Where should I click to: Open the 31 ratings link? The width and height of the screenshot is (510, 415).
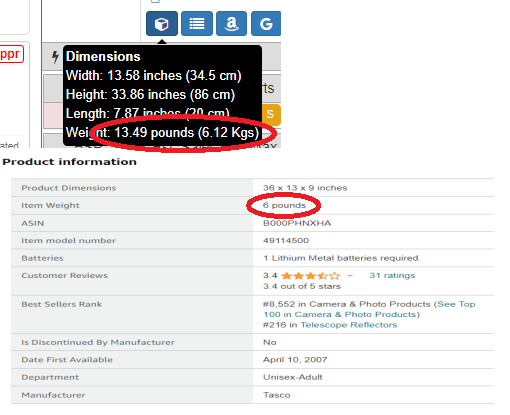(x=392, y=275)
